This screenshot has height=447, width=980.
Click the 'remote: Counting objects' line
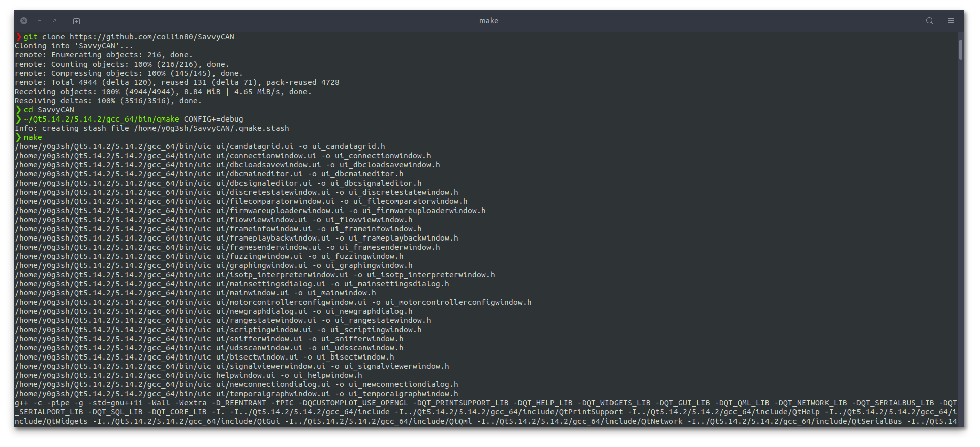point(122,64)
